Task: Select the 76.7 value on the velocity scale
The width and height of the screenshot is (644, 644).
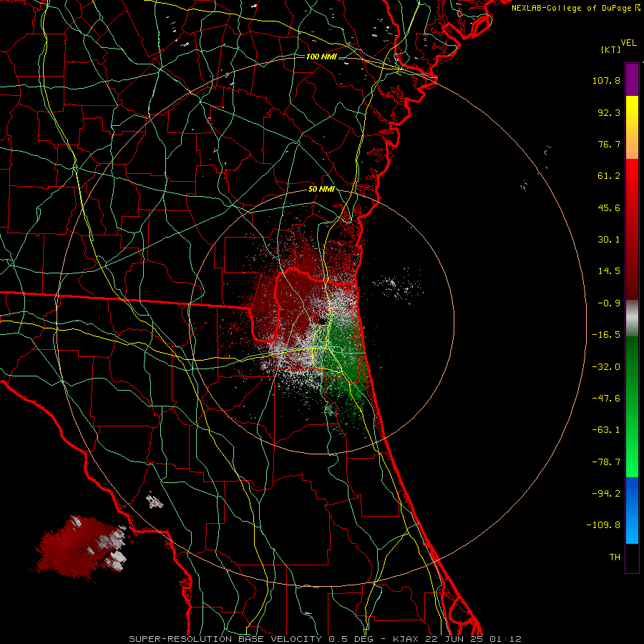Action: [x=609, y=144]
